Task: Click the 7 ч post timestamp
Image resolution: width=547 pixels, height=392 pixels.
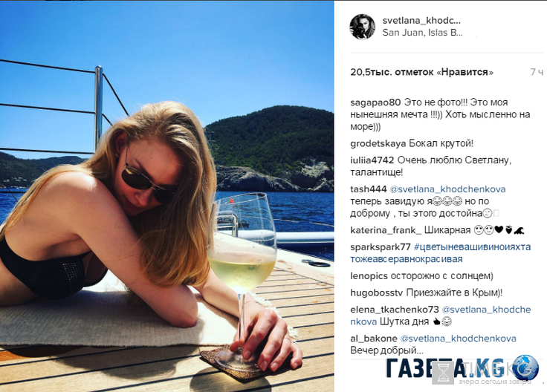Action: 537,72
